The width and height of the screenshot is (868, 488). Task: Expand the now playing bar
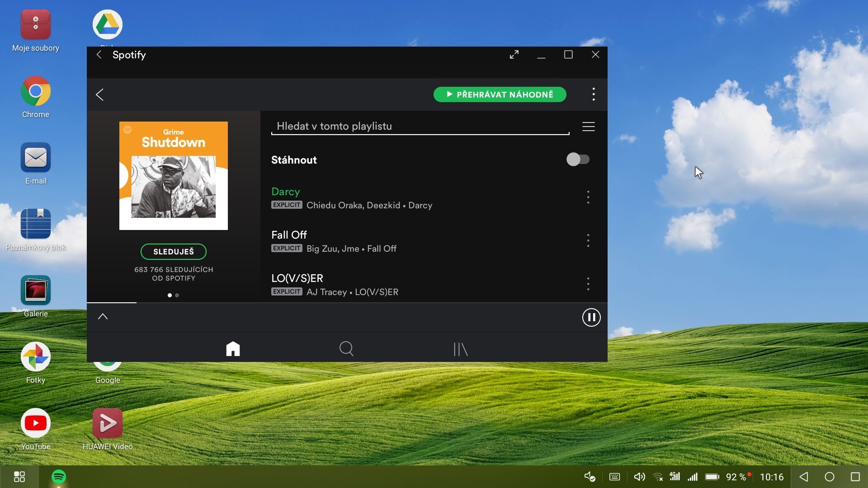coord(103,317)
